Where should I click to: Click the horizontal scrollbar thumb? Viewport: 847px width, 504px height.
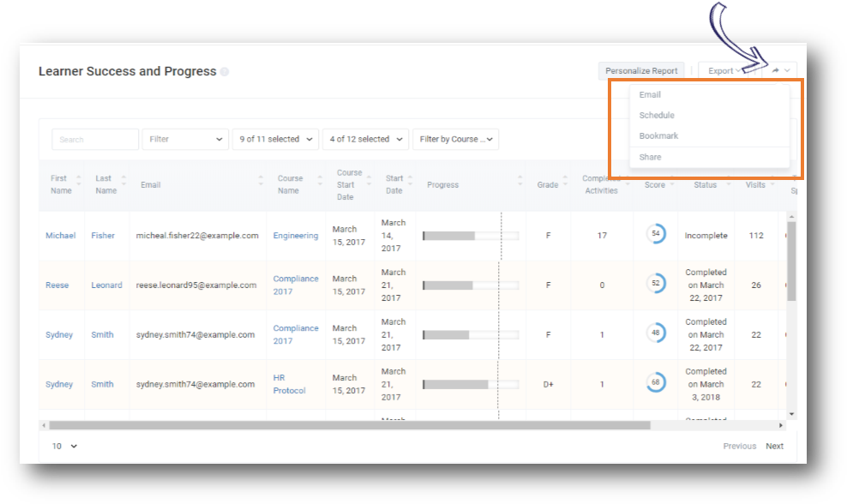tap(350, 426)
